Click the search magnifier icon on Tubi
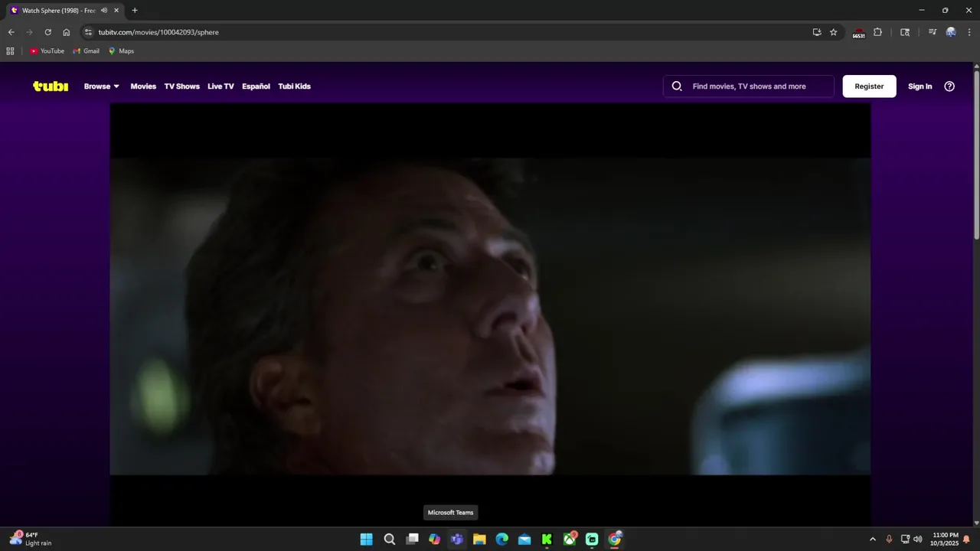 677,86
